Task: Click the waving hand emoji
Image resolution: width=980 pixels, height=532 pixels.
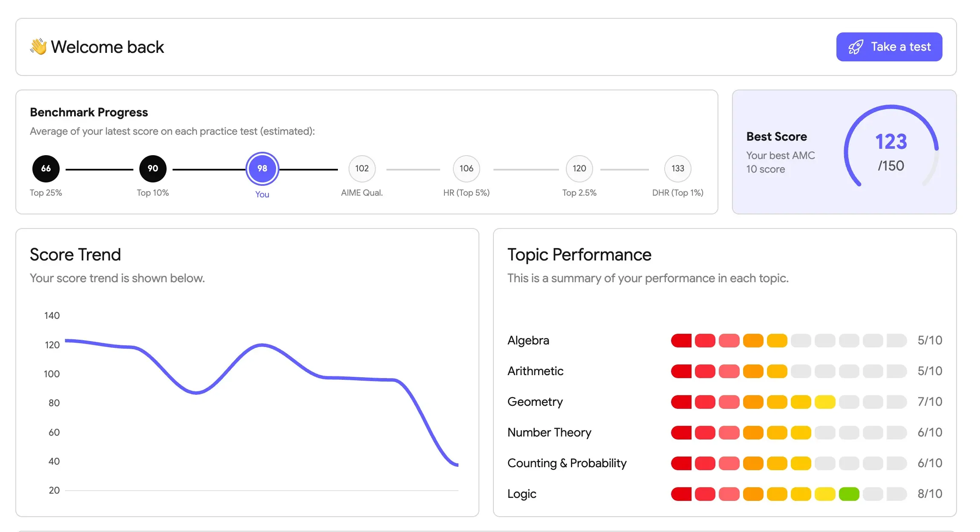Action: 38,46
